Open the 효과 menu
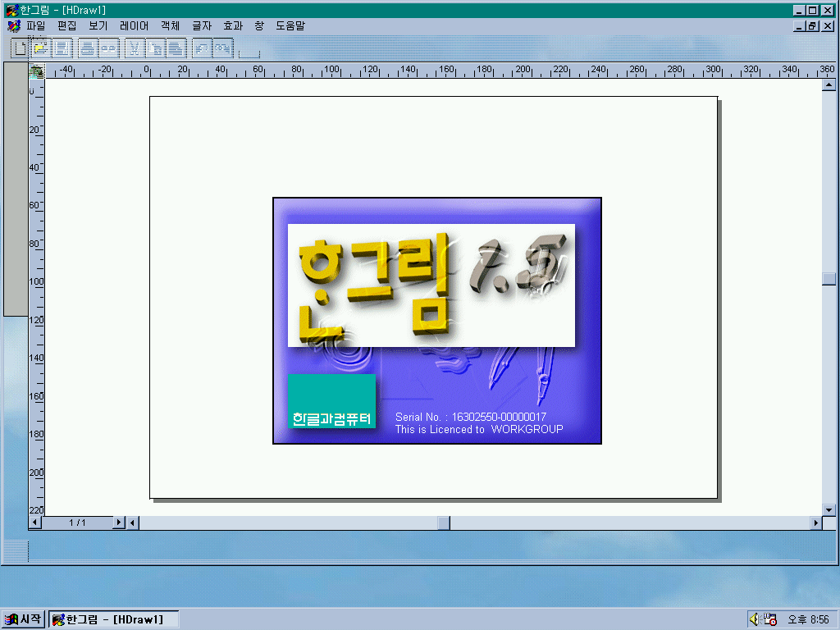 (x=233, y=25)
